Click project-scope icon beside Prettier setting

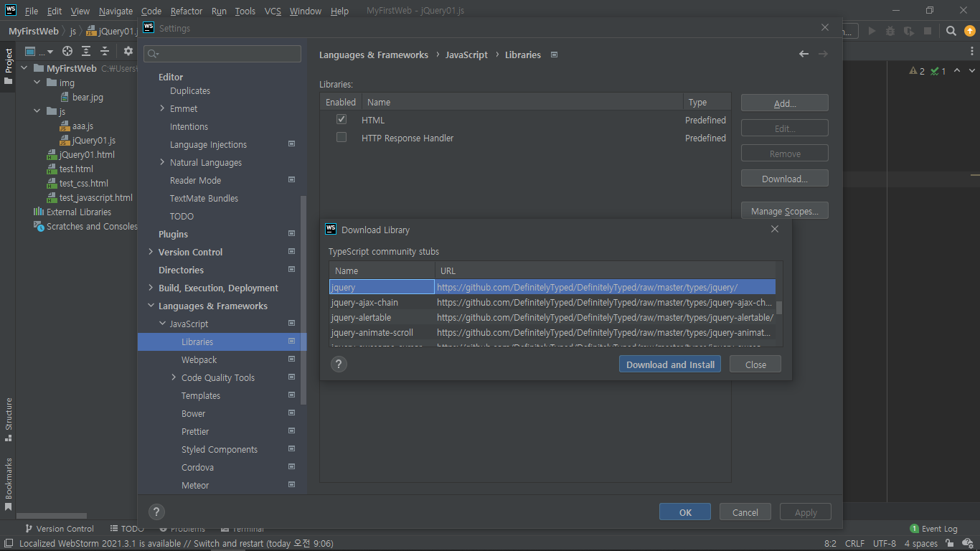point(291,431)
